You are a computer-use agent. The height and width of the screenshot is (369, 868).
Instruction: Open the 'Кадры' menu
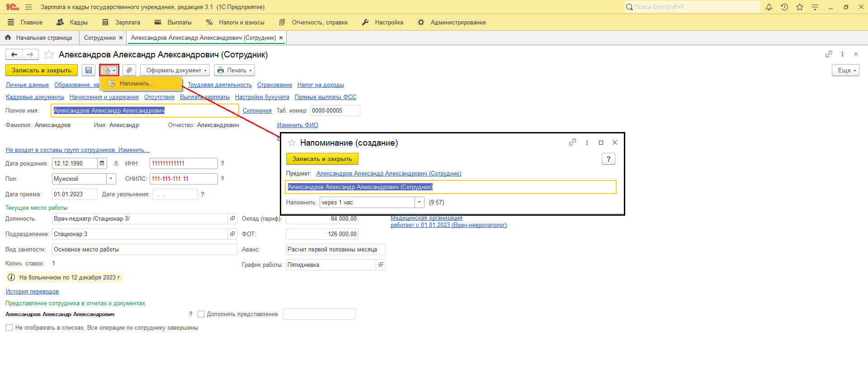click(72, 22)
